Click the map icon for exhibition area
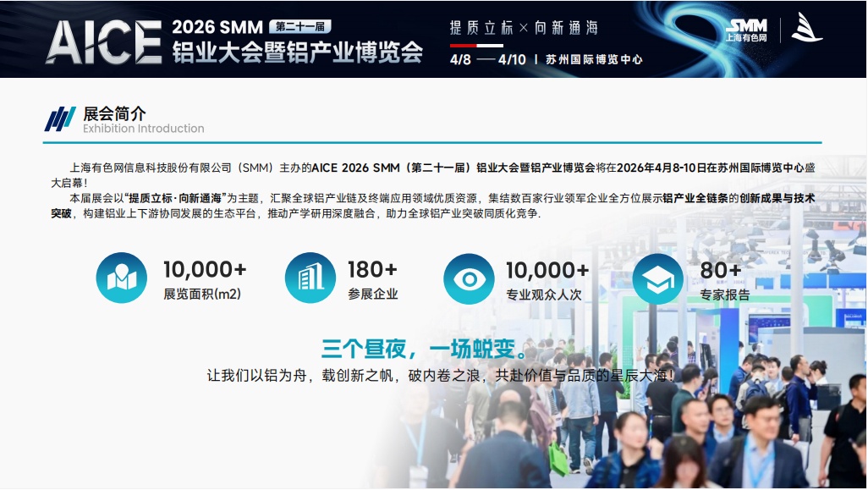Screen dimensions: 868x490 point(121,278)
